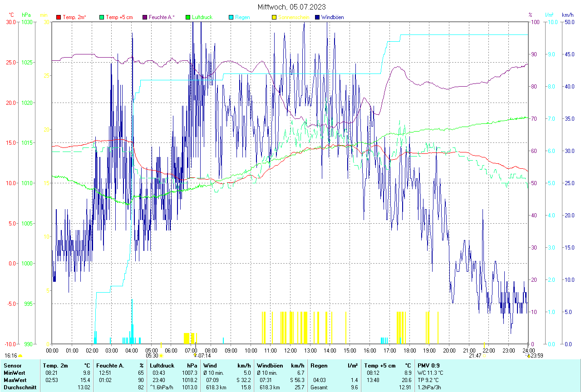The width and height of the screenshot is (581, 392).
Task: Click the 'km/h' axis unit label at top right
Action: click(567, 15)
